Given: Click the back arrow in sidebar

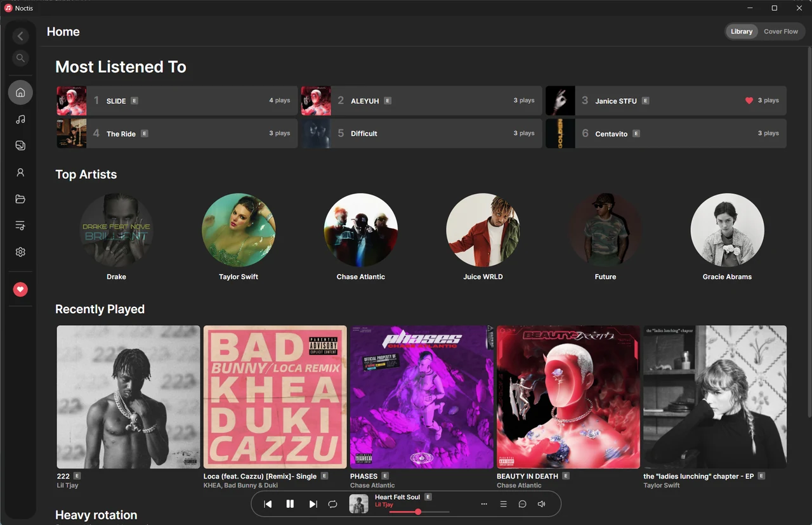Looking at the screenshot, I should click(20, 36).
